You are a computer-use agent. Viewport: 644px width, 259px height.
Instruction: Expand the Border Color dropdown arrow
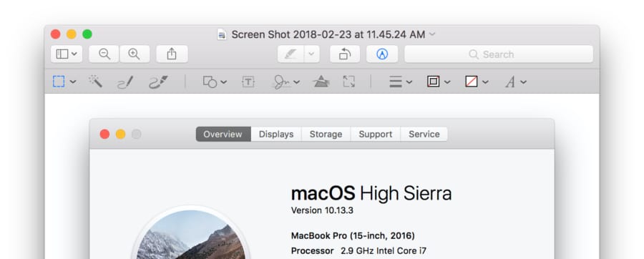coord(447,82)
